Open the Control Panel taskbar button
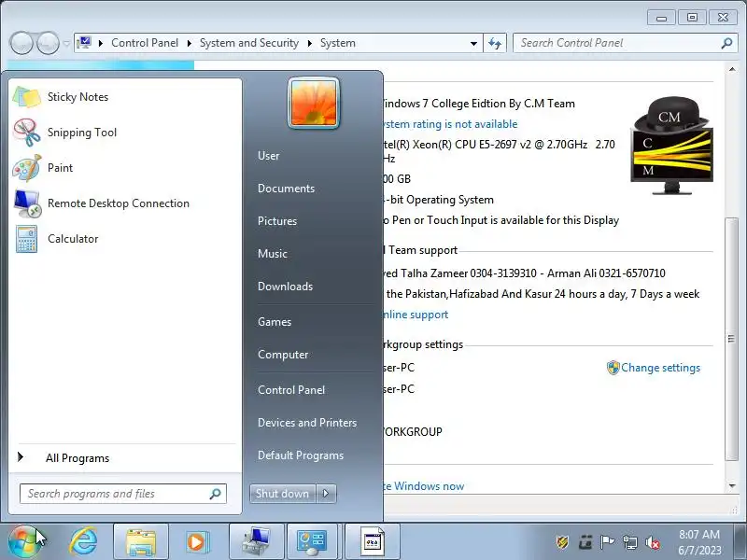This screenshot has width=747, height=560. (313, 542)
